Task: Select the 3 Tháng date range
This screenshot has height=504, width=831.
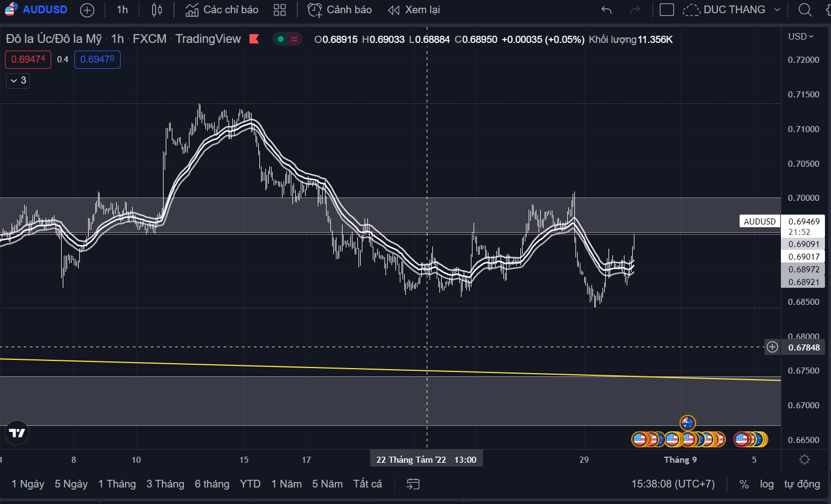Action: [x=165, y=484]
